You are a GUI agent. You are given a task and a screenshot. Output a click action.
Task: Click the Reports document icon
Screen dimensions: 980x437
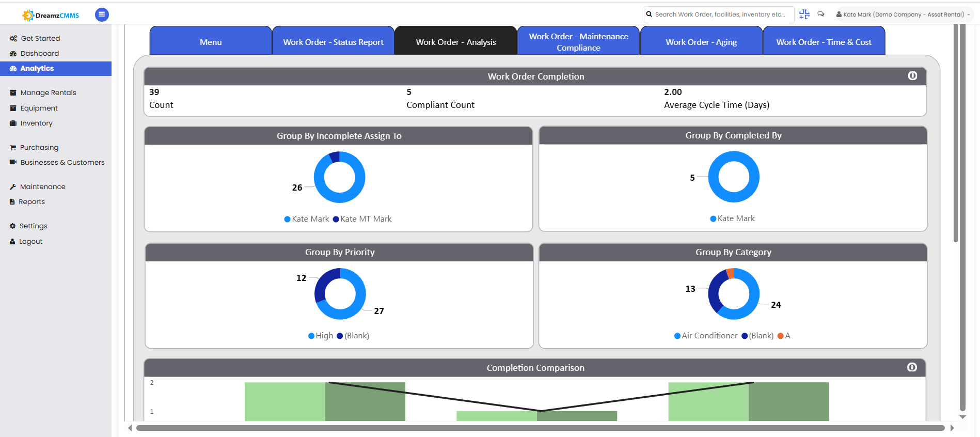12,201
